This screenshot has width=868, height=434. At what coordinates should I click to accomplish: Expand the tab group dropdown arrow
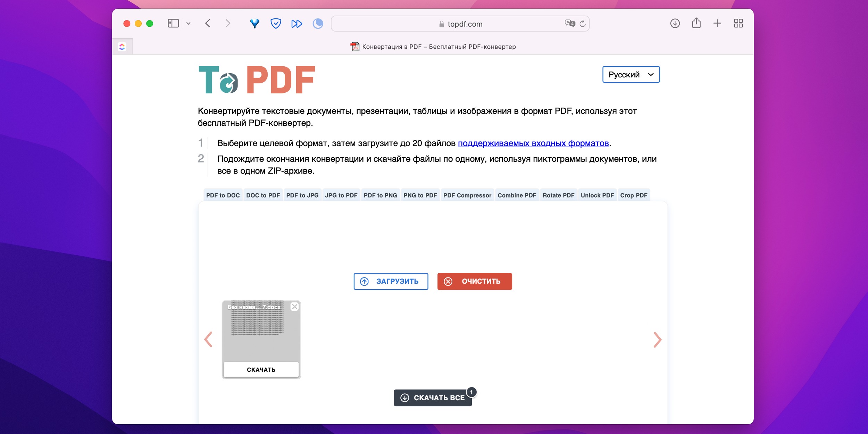(189, 24)
